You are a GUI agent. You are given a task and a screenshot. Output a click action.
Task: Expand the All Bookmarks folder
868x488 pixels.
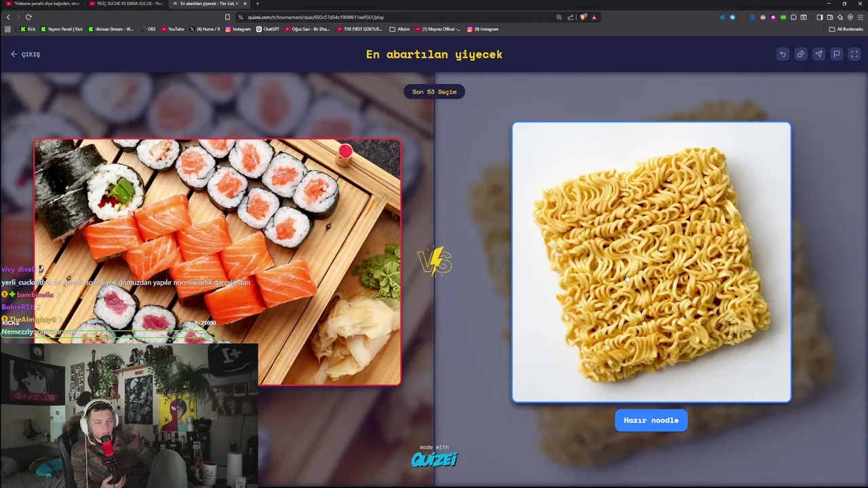(846, 29)
